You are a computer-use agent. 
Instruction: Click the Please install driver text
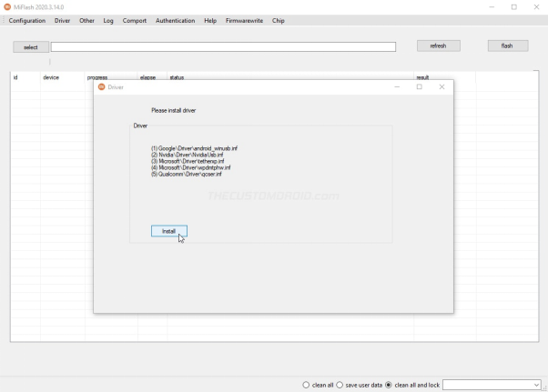[x=174, y=110]
